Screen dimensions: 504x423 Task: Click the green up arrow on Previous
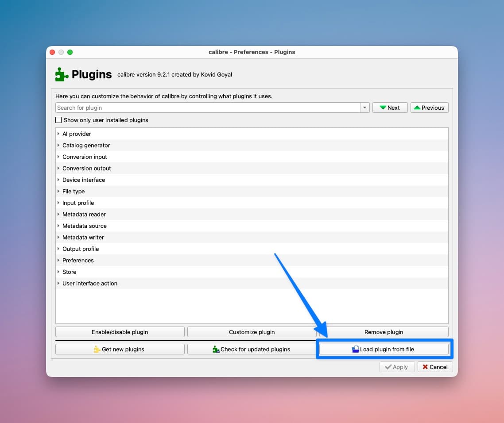click(x=417, y=108)
